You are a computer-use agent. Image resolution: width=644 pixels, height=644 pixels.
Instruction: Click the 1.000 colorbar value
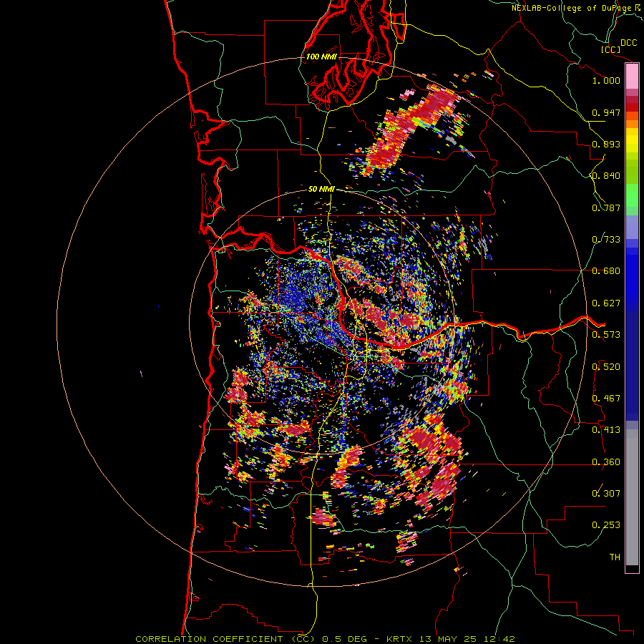606,80
